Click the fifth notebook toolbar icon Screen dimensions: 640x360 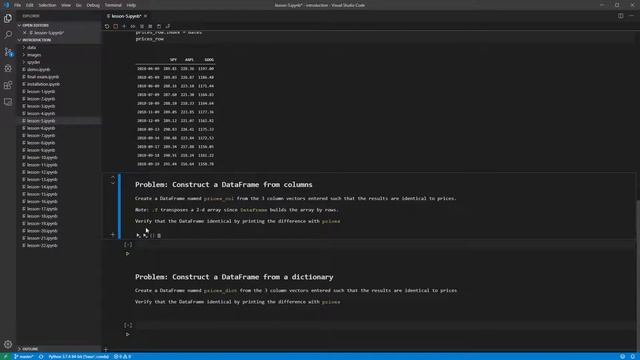coord(142,26)
